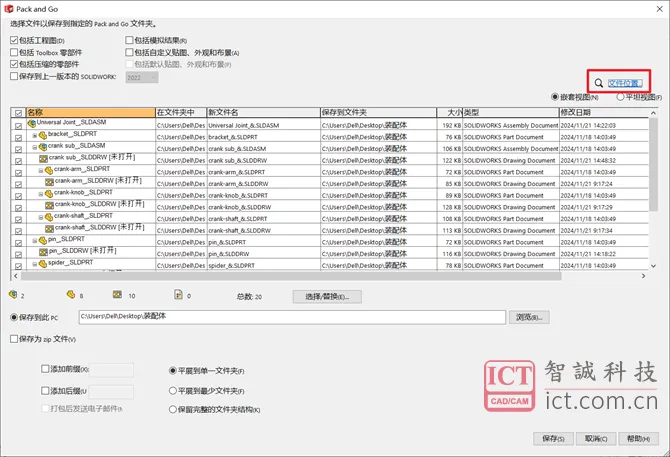Open the 文件位置 link

coord(625,83)
